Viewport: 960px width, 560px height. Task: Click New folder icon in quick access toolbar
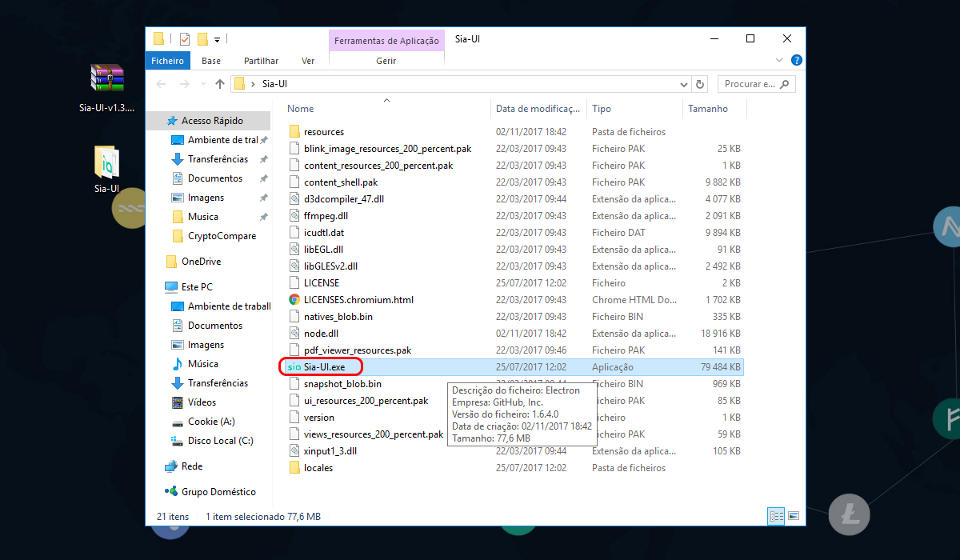[x=202, y=38]
